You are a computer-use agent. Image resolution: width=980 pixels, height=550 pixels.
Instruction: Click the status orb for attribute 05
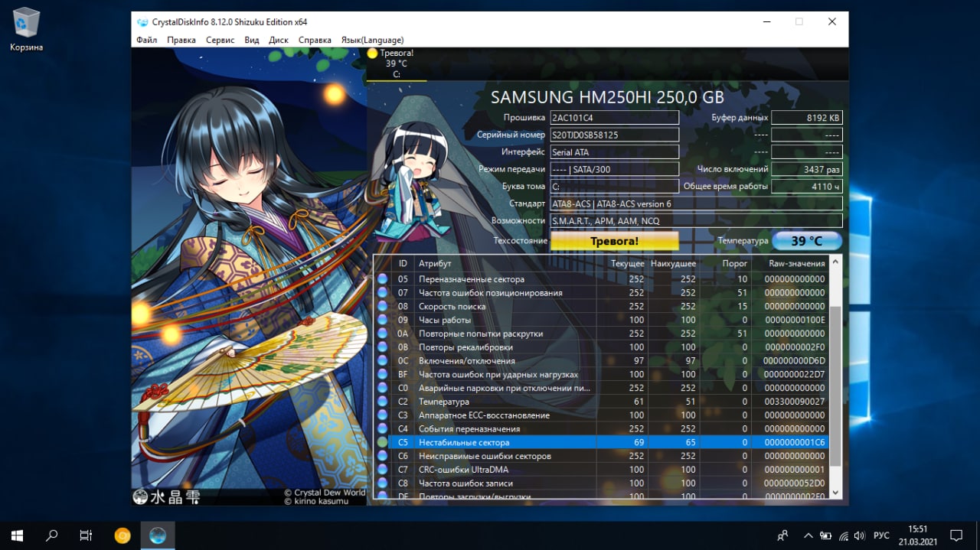pyautogui.click(x=382, y=279)
